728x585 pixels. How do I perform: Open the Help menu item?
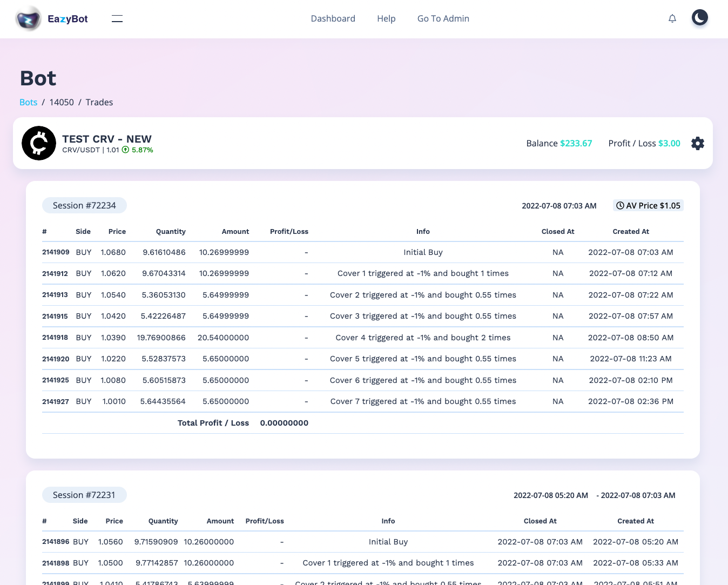(386, 18)
